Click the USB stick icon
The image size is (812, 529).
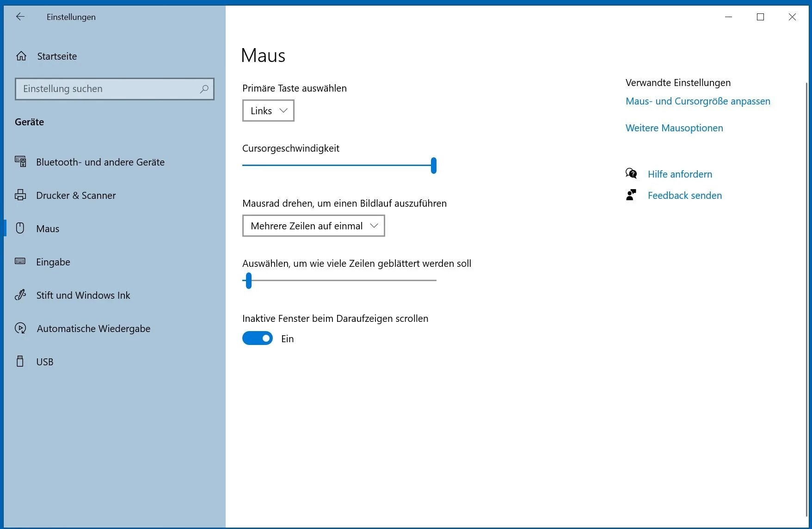(20, 361)
